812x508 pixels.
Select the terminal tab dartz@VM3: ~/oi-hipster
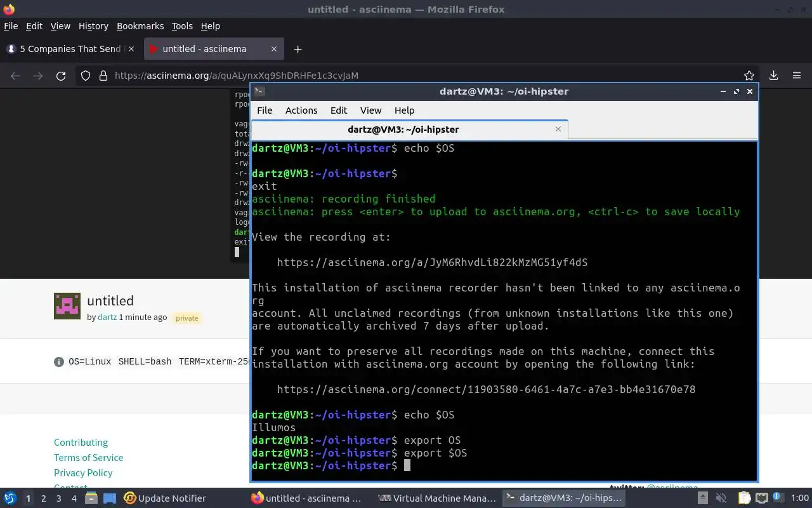(409, 129)
